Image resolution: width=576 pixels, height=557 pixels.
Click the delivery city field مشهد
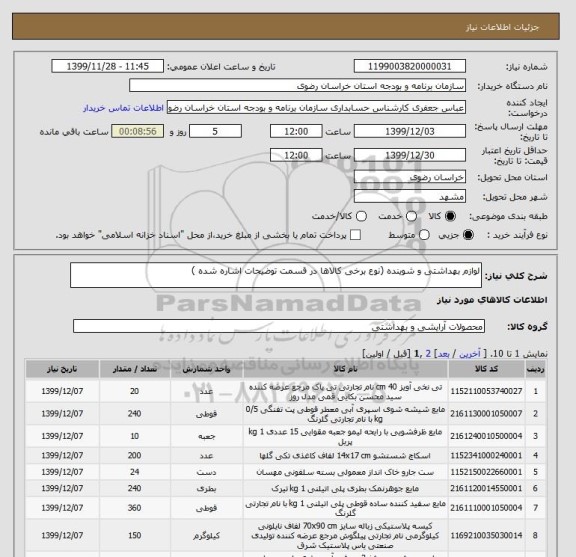point(410,197)
